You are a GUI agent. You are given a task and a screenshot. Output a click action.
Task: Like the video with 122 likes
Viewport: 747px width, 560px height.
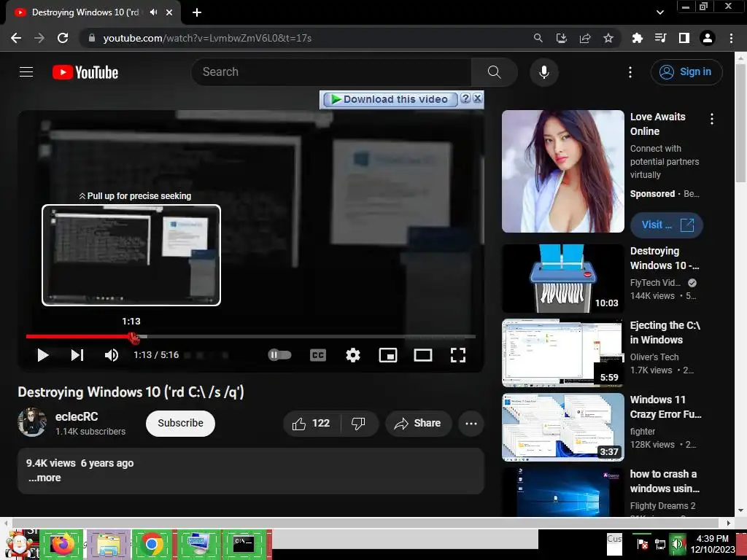coord(311,424)
